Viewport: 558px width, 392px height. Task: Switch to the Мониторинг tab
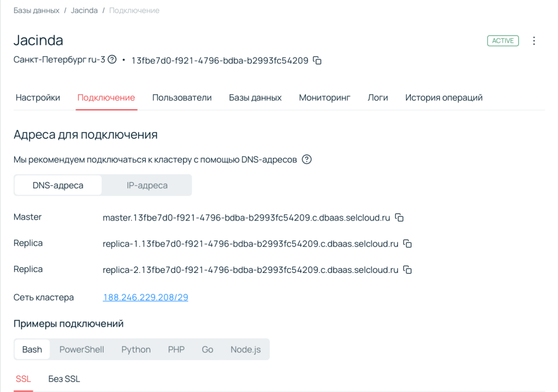pos(325,98)
